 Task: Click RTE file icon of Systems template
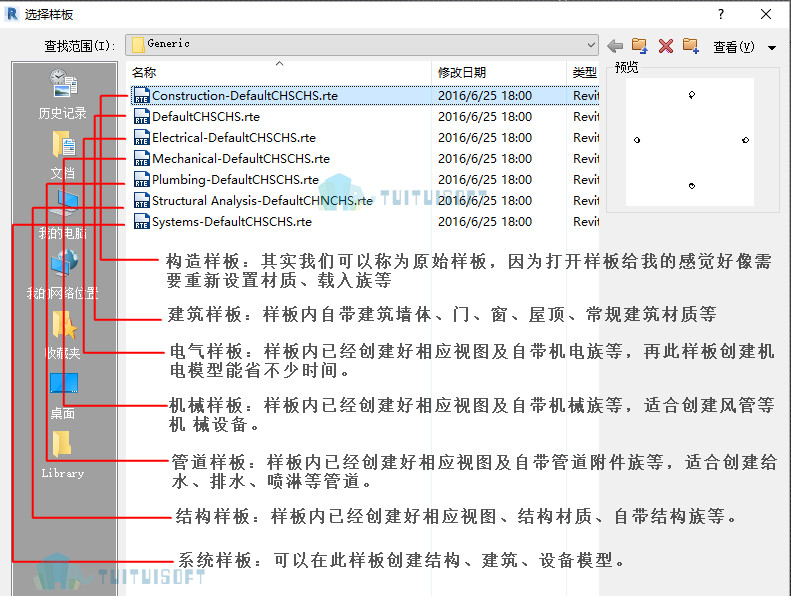(x=142, y=222)
